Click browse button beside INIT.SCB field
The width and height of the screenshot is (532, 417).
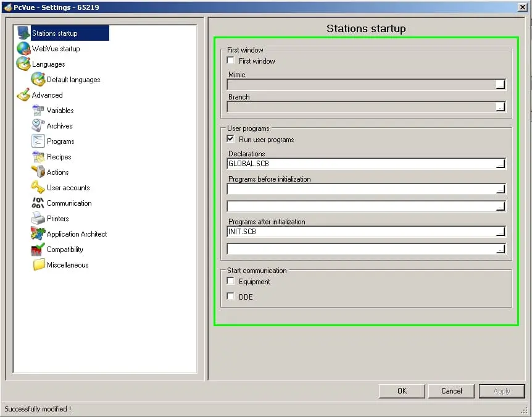point(501,232)
